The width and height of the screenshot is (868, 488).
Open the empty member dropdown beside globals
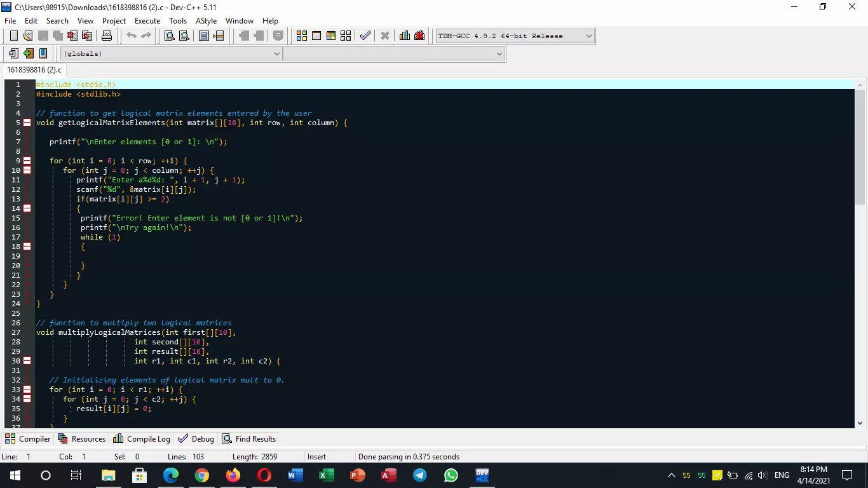[x=394, y=54]
